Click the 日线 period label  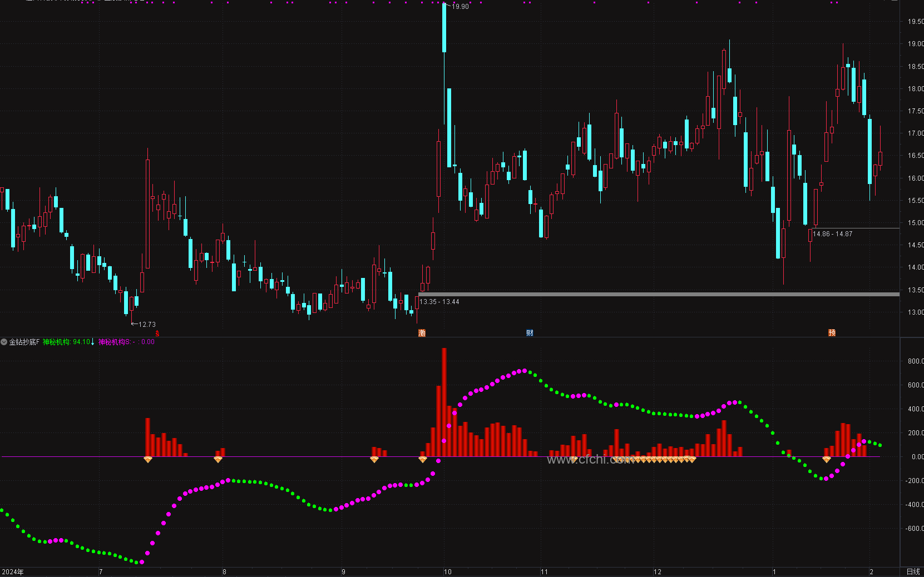913,571
